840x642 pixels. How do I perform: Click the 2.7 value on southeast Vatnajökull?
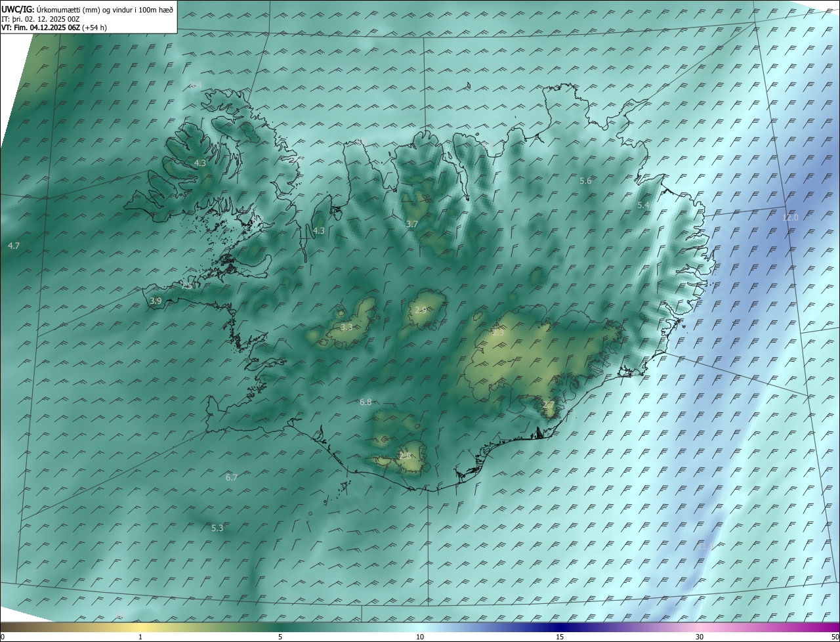click(x=549, y=404)
